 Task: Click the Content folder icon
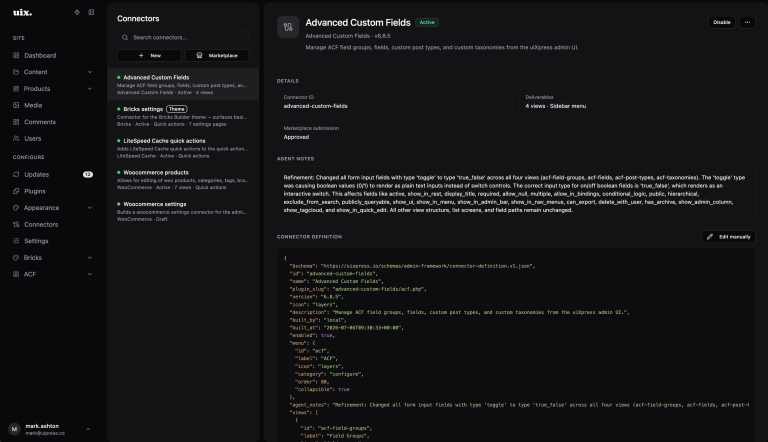(x=16, y=72)
